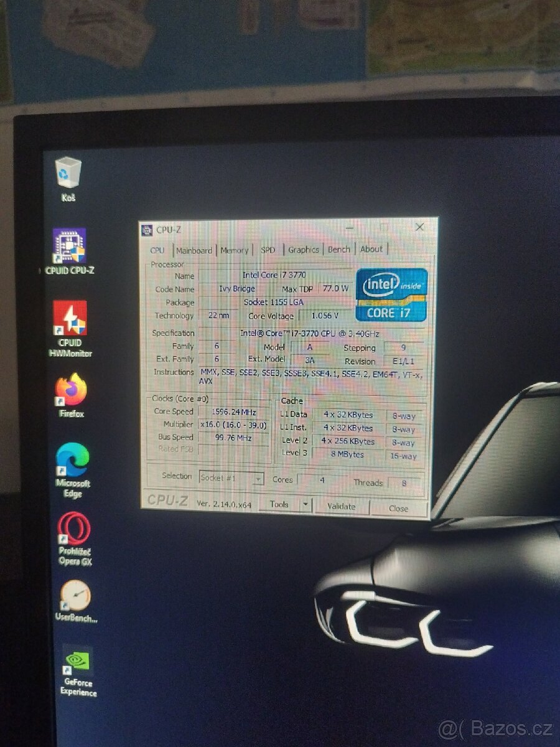
Task: Click the Intel Core i7 logo badge
Action: coord(391,294)
